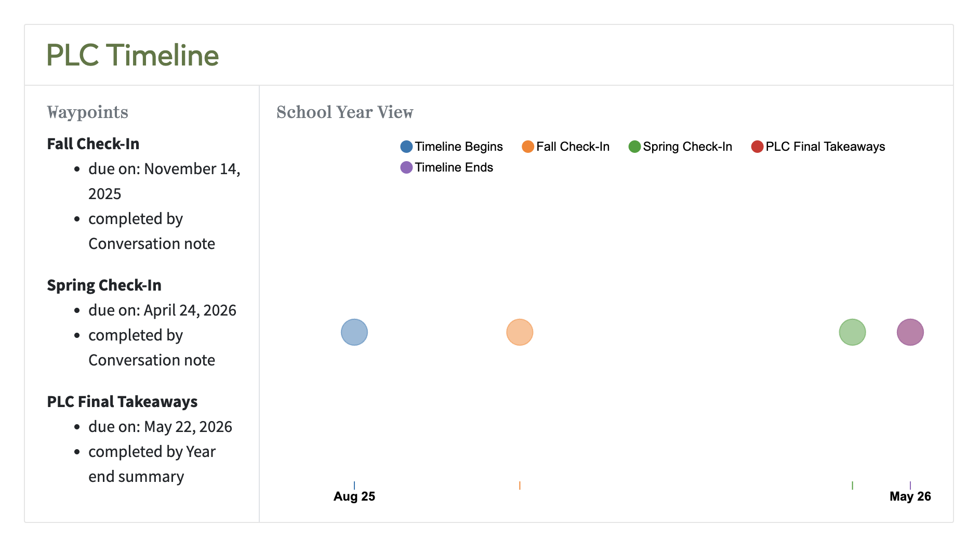The image size is (980, 550).
Task: Select the large orange bubble on the timeline
Action: 520,332
